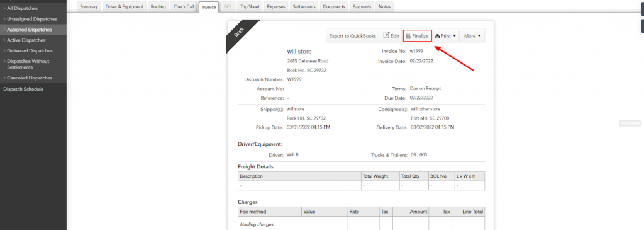Viewport: 644px width, 230px height.
Task: Edit the draft invoice
Action: point(391,36)
